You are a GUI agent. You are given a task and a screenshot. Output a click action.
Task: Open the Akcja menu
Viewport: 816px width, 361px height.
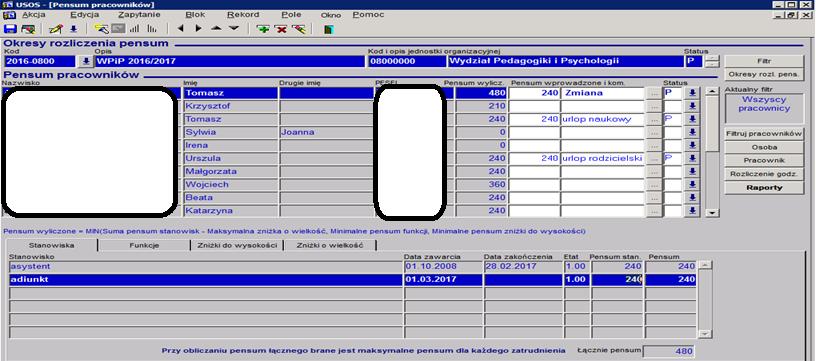click(x=34, y=15)
